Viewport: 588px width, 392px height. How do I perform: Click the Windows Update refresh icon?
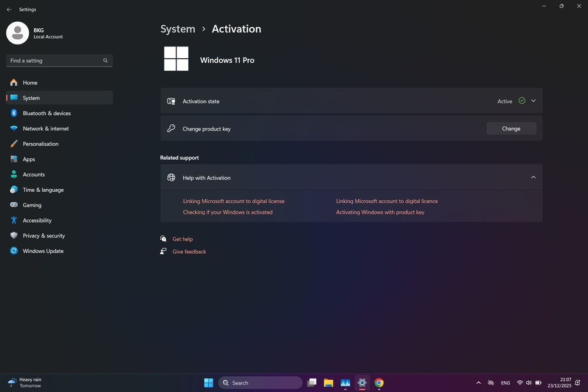pos(14,251)
